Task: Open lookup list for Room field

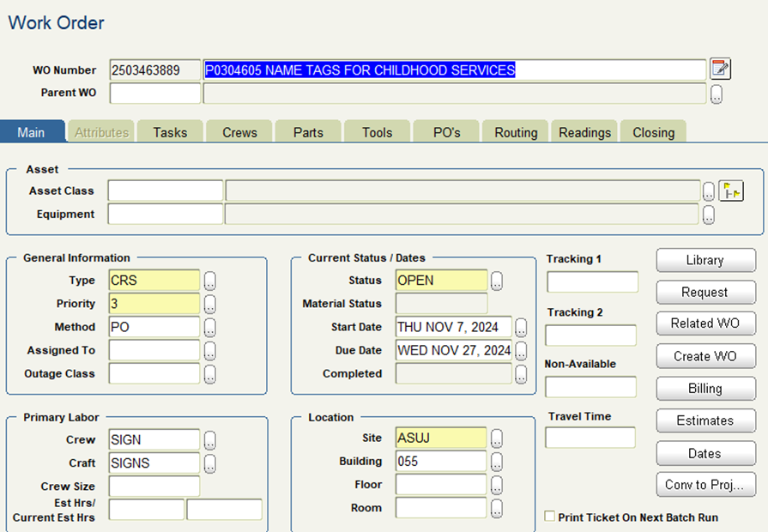Action: click(496, 509)
